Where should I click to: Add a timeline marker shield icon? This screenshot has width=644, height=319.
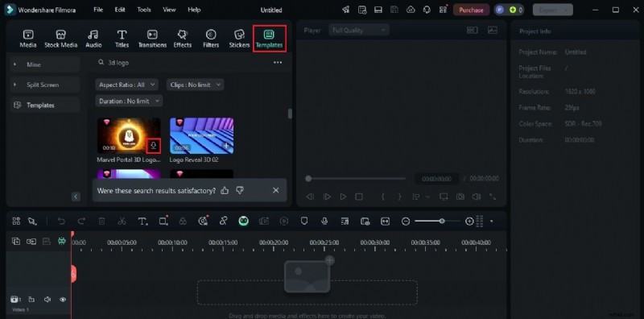point(304,222)
